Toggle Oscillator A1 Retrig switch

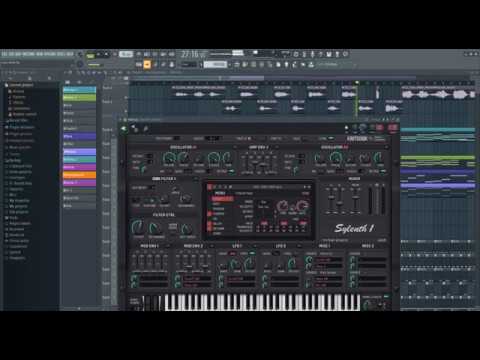click(x=231, y=171)
